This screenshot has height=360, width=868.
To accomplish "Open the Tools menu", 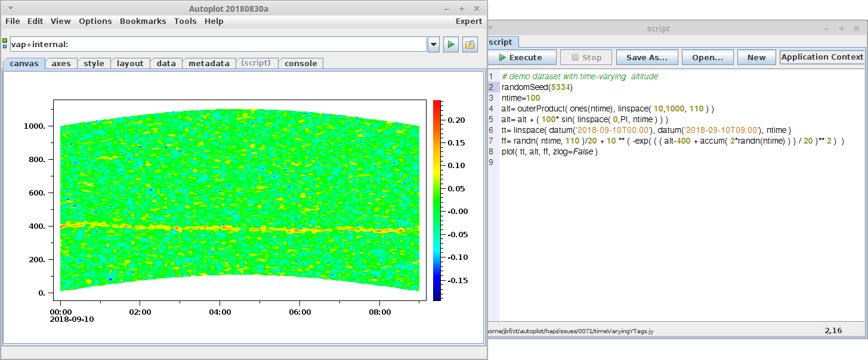I will click(186, 21).
